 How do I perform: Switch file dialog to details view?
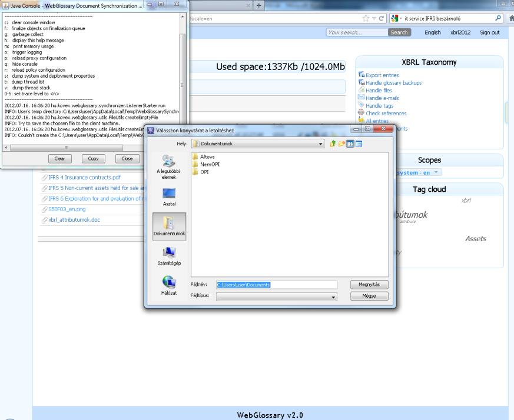pos(359,144)
